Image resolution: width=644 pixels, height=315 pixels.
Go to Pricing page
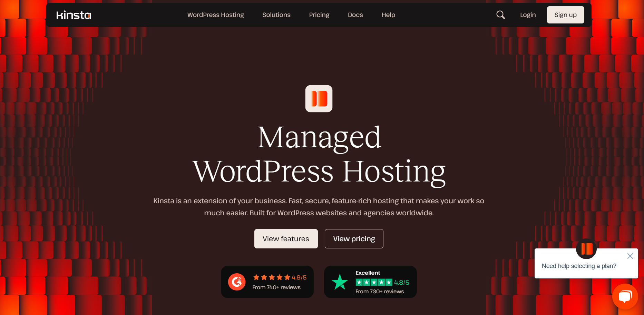pos(319,15)
